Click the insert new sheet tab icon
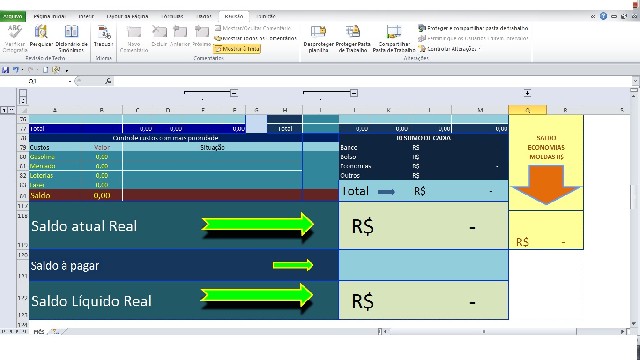The width and height of the screenshot is (640, 360). point(56,332)
